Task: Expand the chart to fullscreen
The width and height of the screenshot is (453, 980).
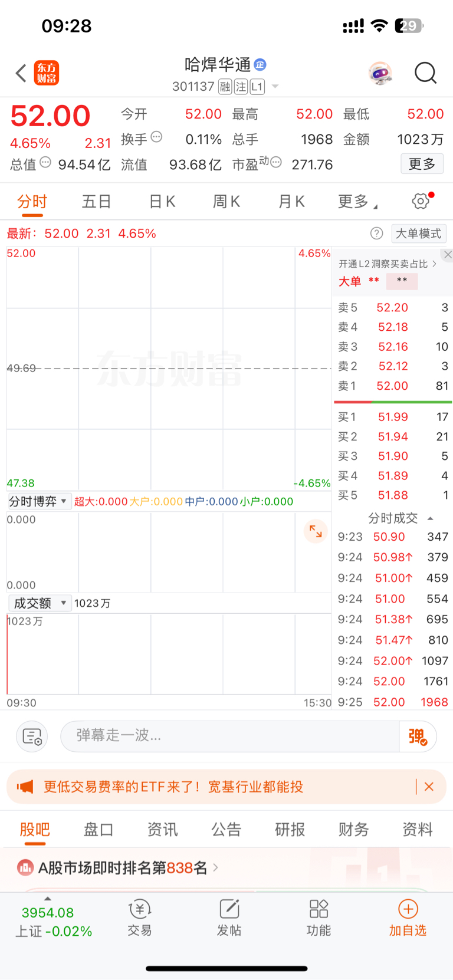Action: [316, 531]
